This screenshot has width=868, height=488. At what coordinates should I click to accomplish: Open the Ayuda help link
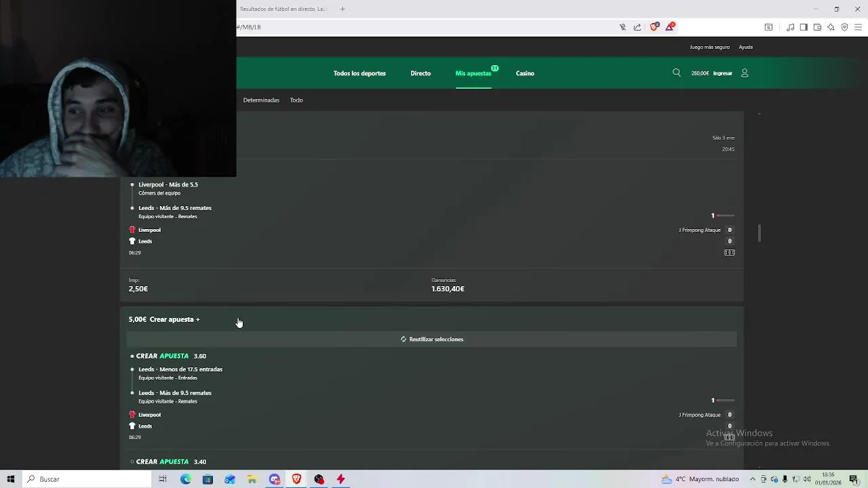(x=745, y=47)
